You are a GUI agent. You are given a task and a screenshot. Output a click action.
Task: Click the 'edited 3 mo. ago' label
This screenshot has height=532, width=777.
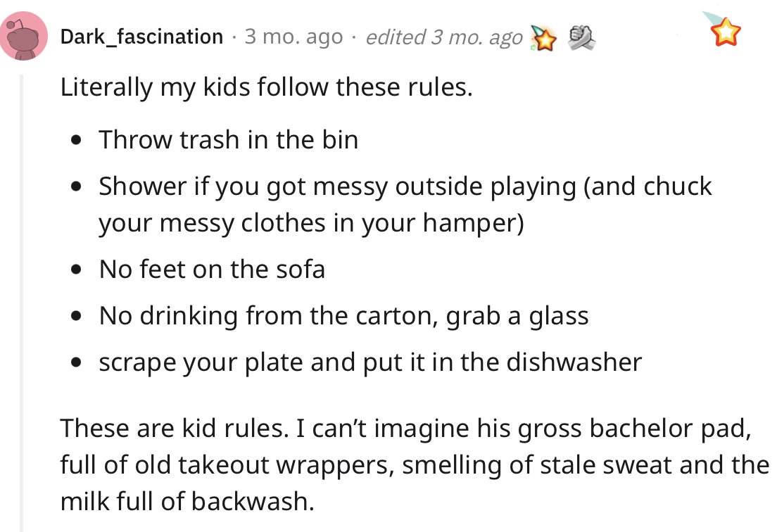[444, 37]
